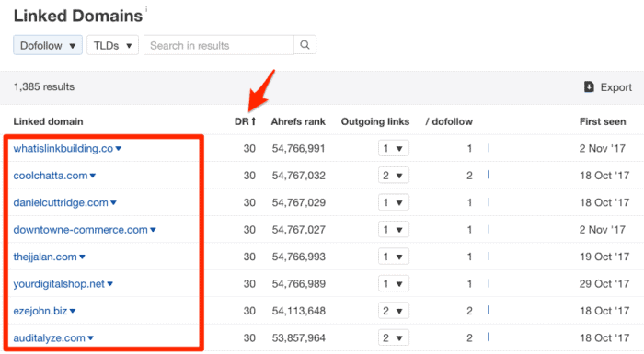Click the search magnifier icon
The image size is (644, 354).
[x=305, y=45]
